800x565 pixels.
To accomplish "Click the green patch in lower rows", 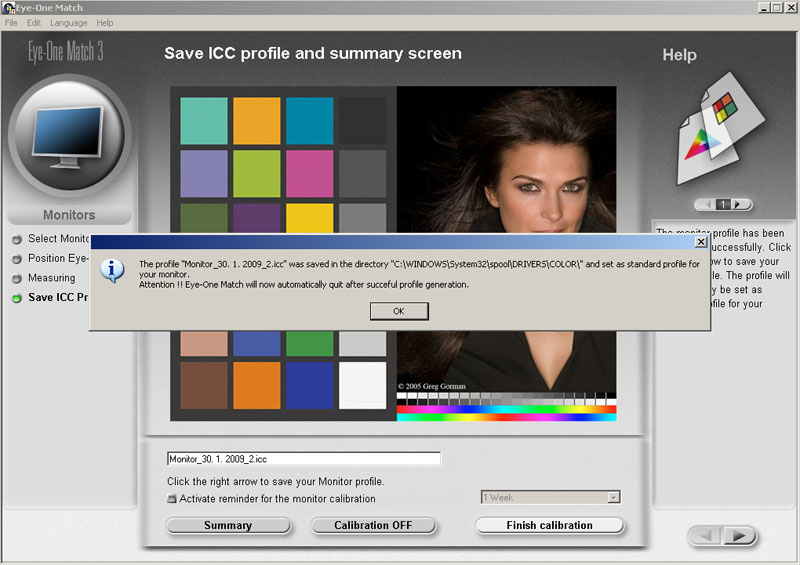I will point(310,343).
